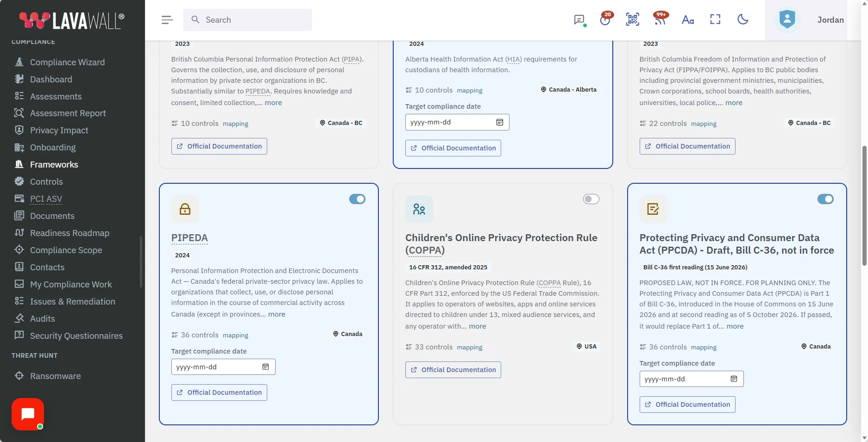Open calendar picker in PPCDA date field
Image resolution: width=868 pixels, height=442 pixels.
click(x=734, y=379)
